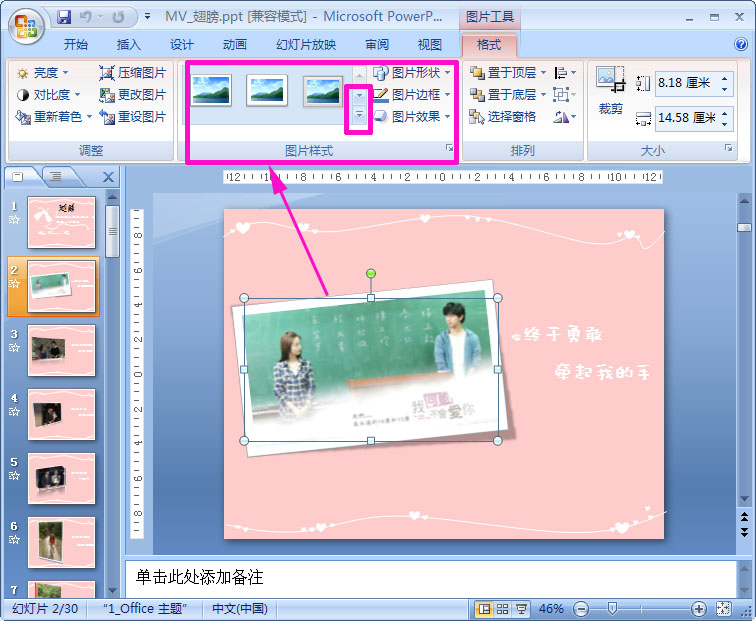Open the Insert (插入) tab

click(x=128, y=44)
